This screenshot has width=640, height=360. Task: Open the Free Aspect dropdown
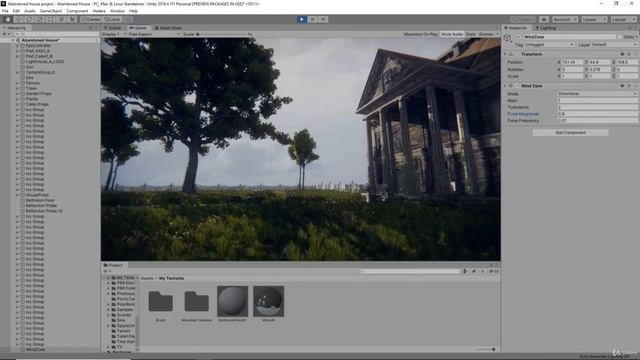pos(153,34)
